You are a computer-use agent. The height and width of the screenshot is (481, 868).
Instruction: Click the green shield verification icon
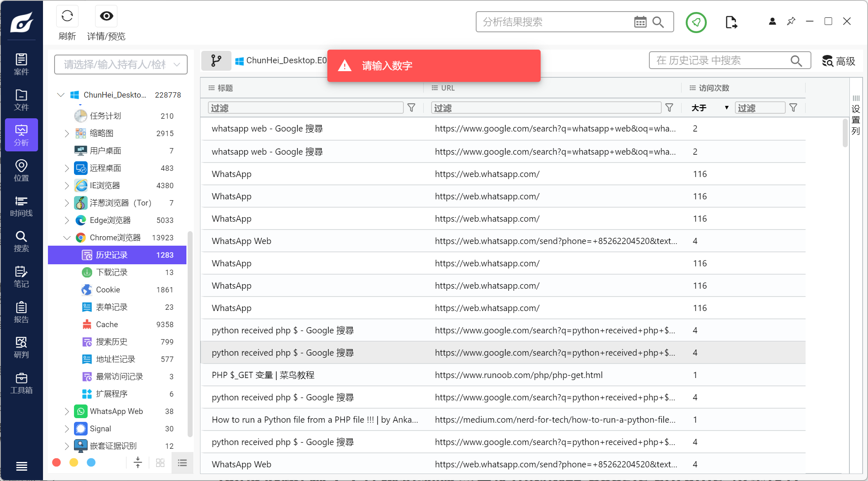coord(696,22)
